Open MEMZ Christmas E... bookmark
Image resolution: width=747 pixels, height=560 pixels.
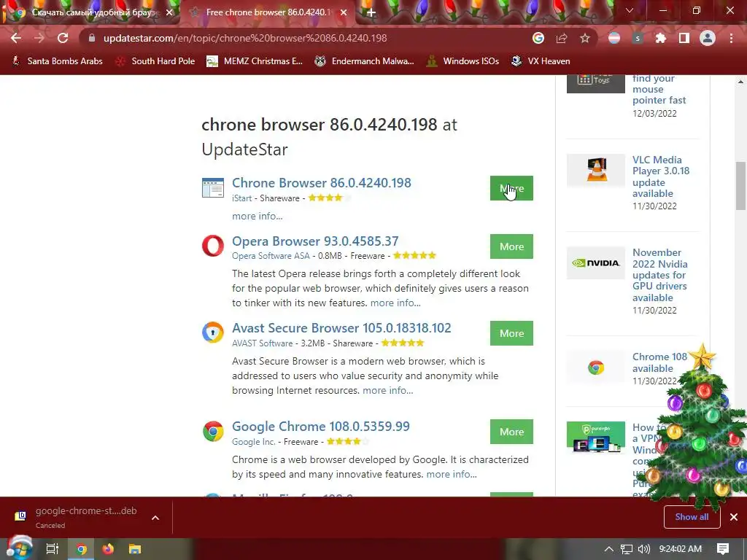point(255,61)
